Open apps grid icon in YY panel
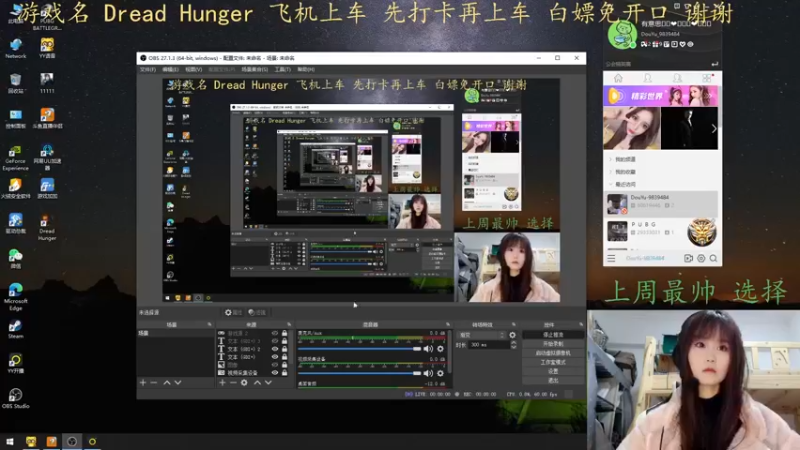This screenshot has height=450, width=800. click(707, 78)
